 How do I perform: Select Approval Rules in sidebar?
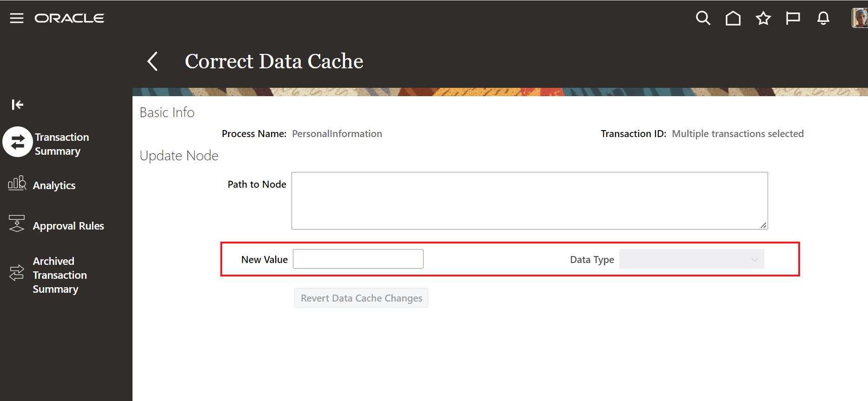coord(68,226)
